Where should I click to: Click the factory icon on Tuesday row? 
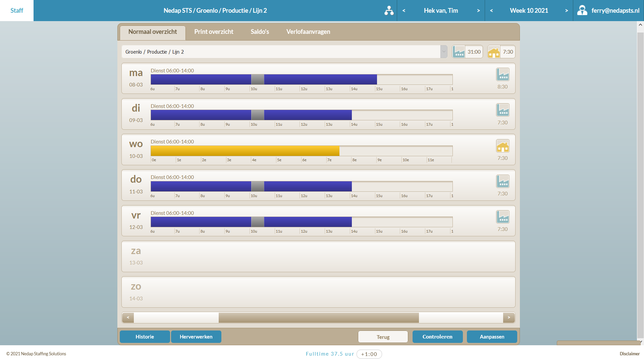502,110
